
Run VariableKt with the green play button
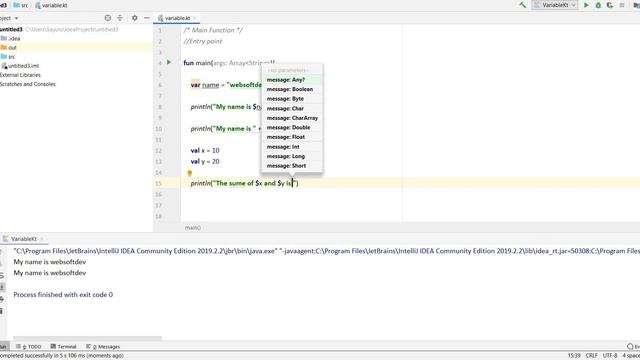pos(586,5)
